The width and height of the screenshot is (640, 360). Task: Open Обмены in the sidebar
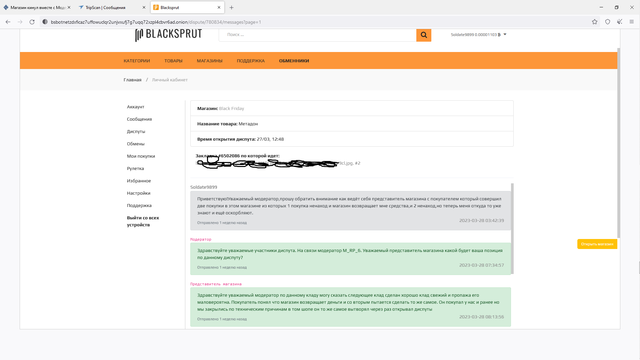tap(136, 144)
